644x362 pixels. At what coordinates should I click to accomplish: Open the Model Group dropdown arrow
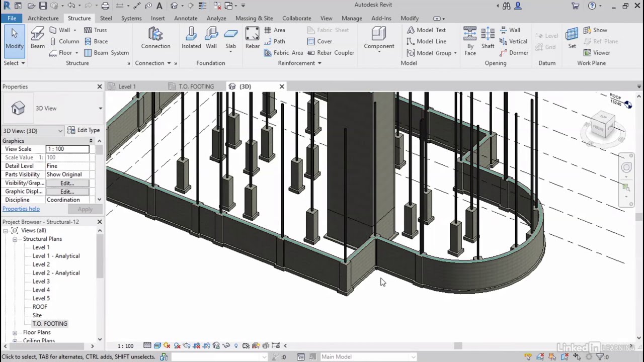coord(455,53)
